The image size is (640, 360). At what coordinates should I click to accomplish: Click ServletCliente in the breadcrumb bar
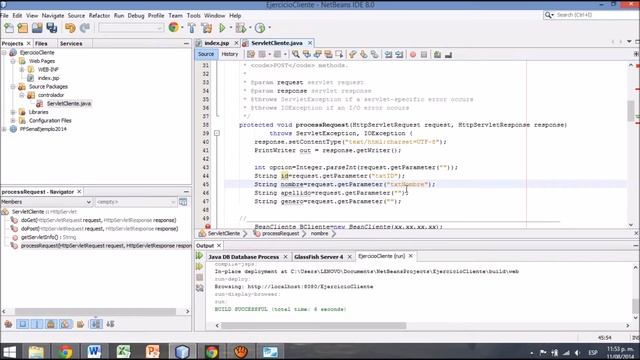tap(224, 233)
